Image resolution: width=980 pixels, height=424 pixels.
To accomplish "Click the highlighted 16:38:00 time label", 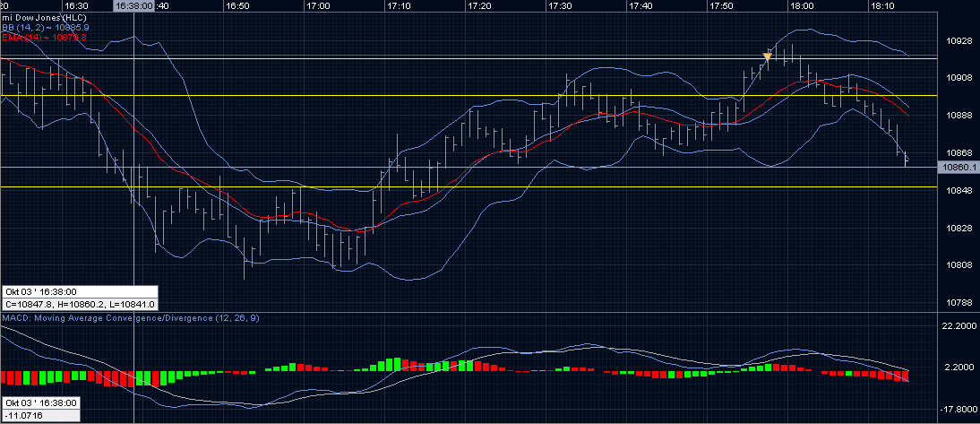I will (x=134, y=5).
